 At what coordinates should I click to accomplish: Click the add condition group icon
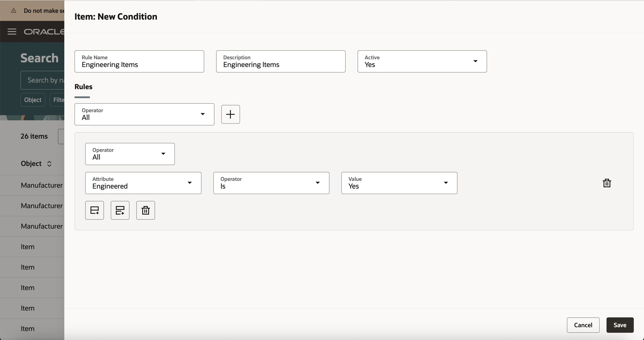pos(120,210)
